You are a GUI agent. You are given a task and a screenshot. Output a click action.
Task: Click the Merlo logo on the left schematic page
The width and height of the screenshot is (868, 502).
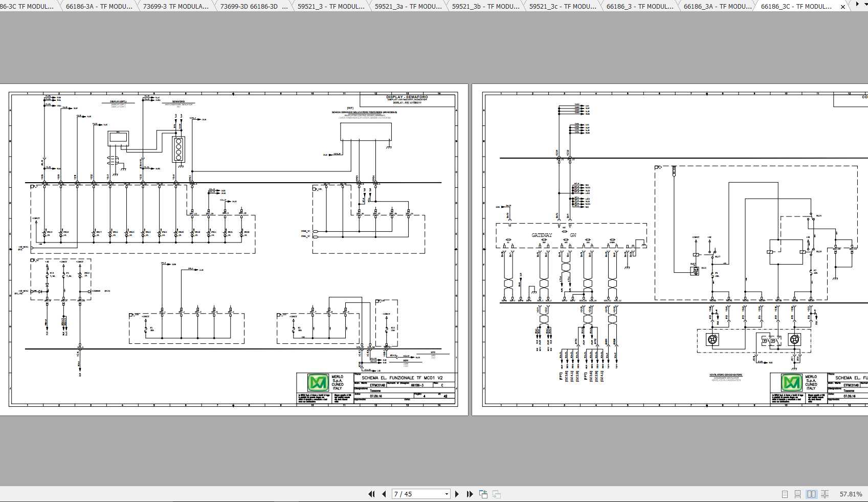coord(318,383)
